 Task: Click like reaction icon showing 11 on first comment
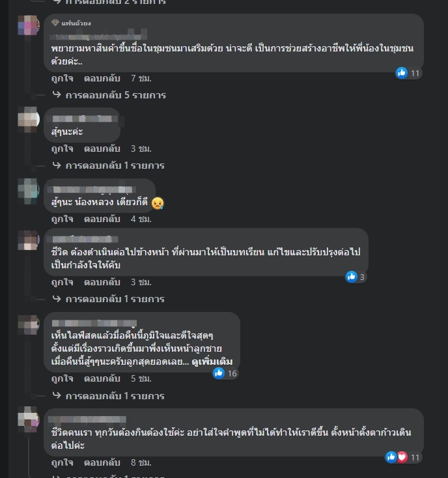click(x=401, y=73)
